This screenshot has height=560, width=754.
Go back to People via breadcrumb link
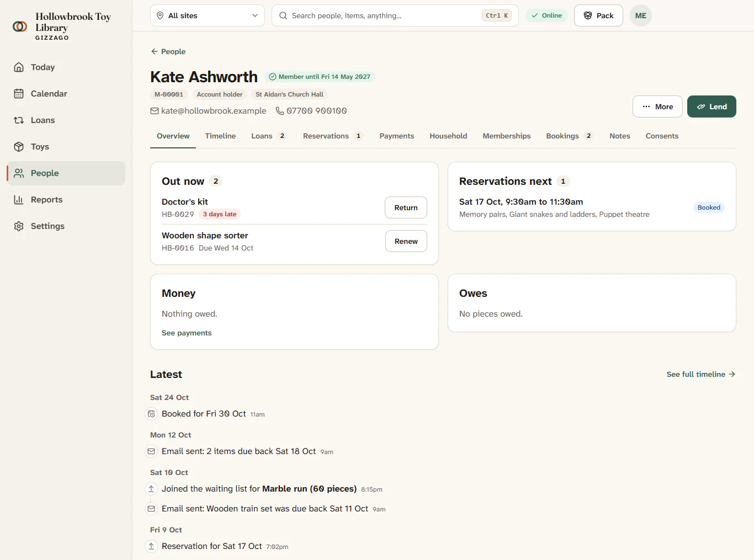click(168, 51)
